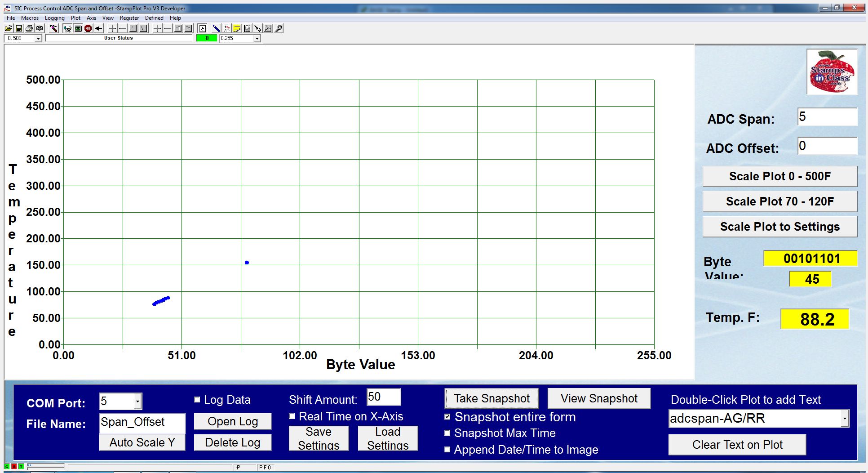Click the Open Log button
868x473 pixels.
click(233, 421)
